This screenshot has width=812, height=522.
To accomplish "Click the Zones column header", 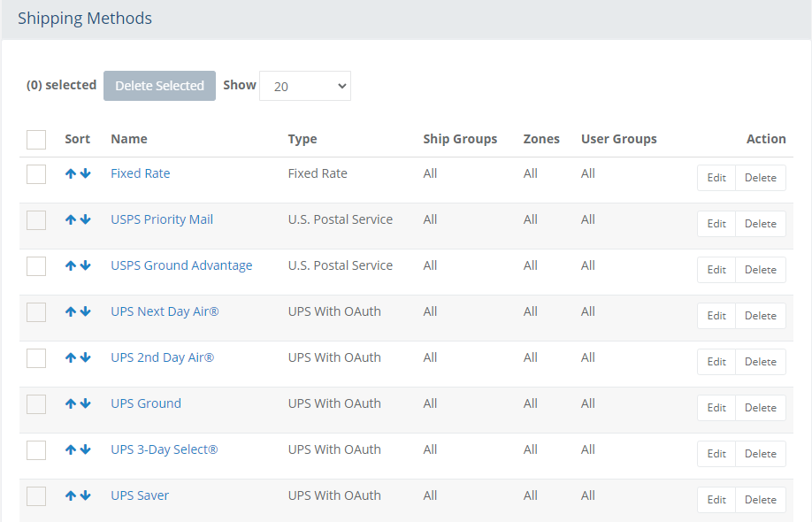I will pyautogui.click(x=541, y=139).
